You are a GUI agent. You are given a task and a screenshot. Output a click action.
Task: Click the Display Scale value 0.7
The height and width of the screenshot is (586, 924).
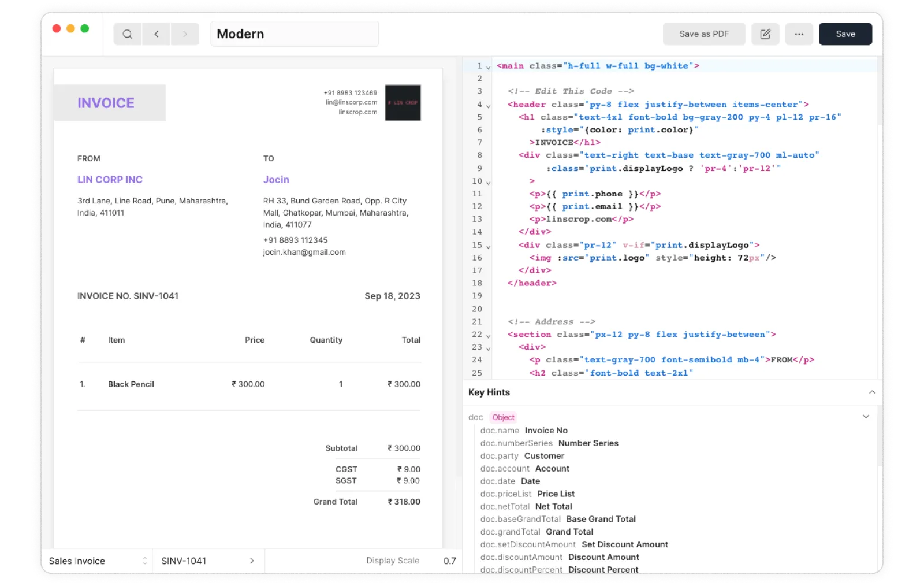(449, 561)
